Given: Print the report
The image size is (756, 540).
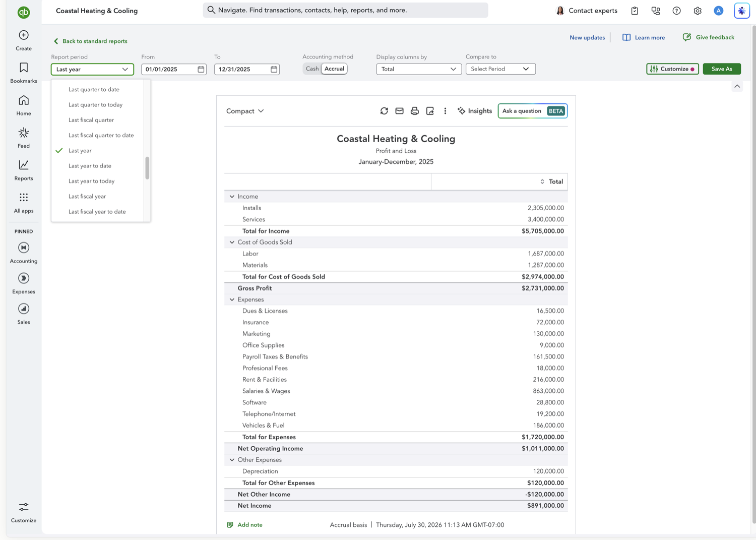Looking at the screenshot, I should 414,111.
